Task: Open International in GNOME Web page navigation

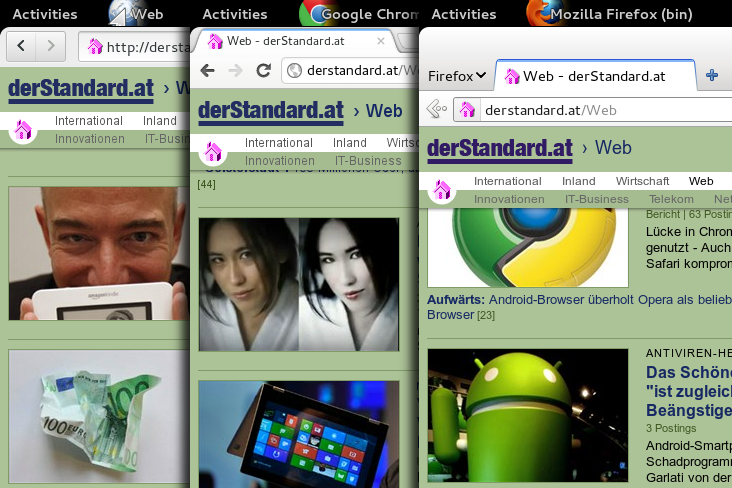Action: (x=89, y=121)
